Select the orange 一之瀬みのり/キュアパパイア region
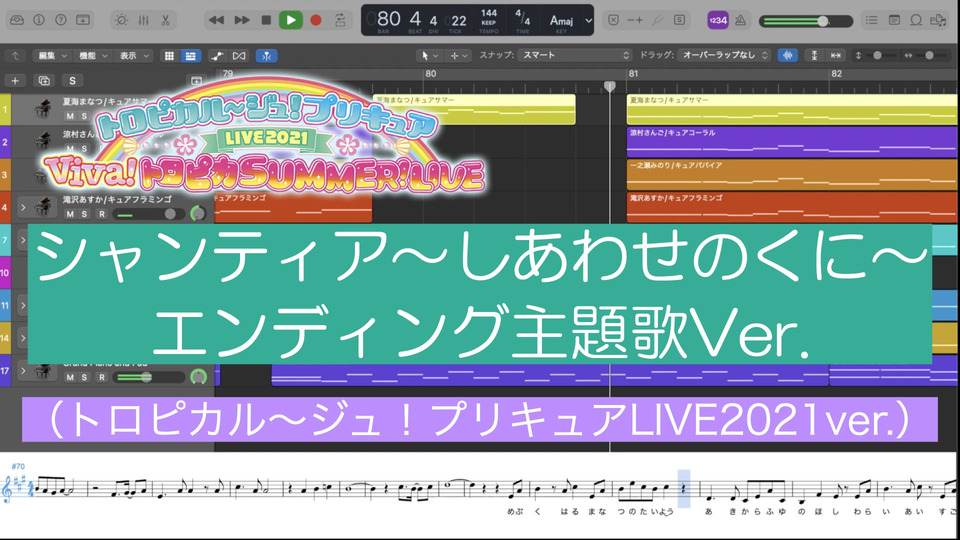 (x=792, y=174)
